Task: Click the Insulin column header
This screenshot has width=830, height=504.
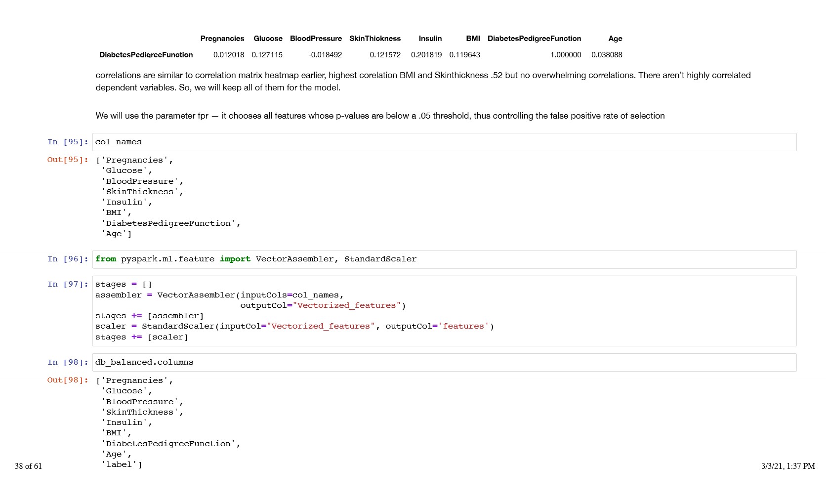Action: (x=430, y=39)
